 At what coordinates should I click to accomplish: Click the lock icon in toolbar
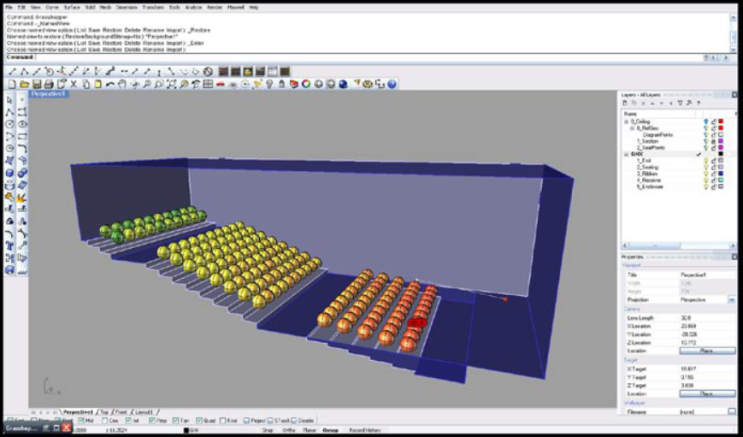point(281,84)
